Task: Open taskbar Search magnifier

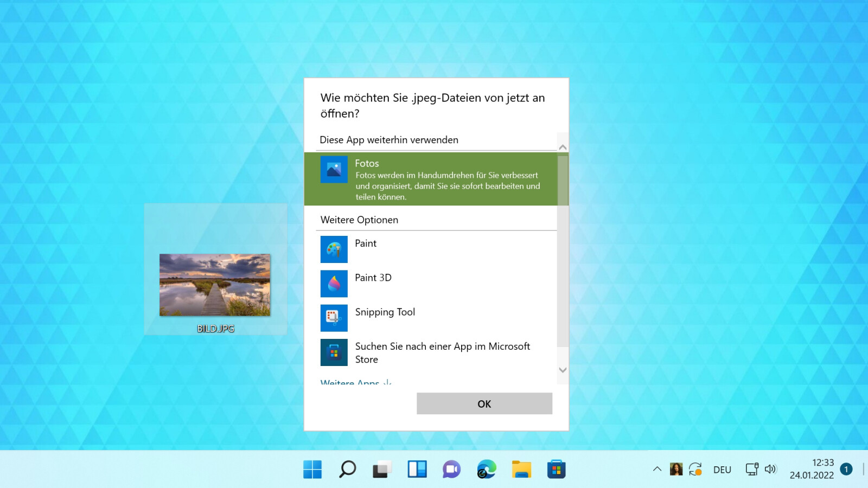Action: (347, 469)
